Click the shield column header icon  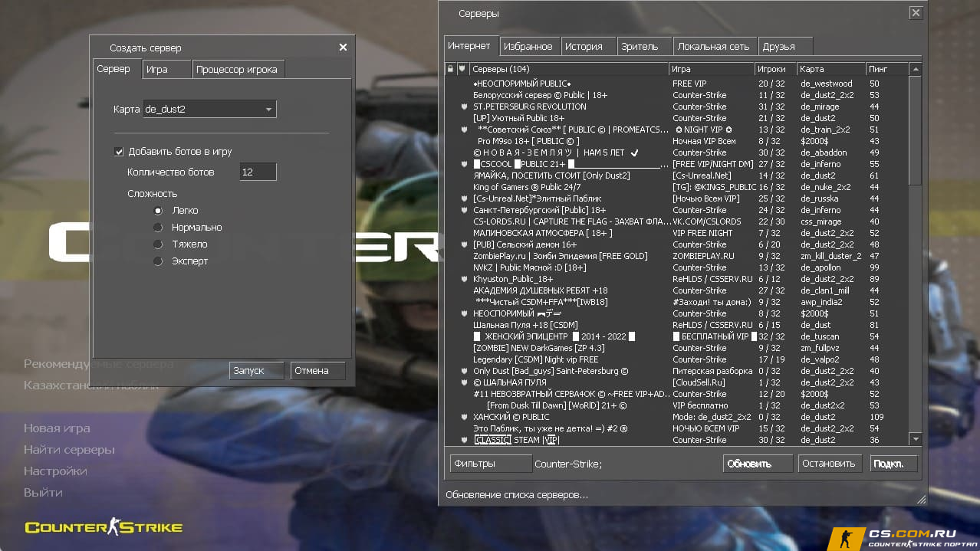tap(462, 68)
